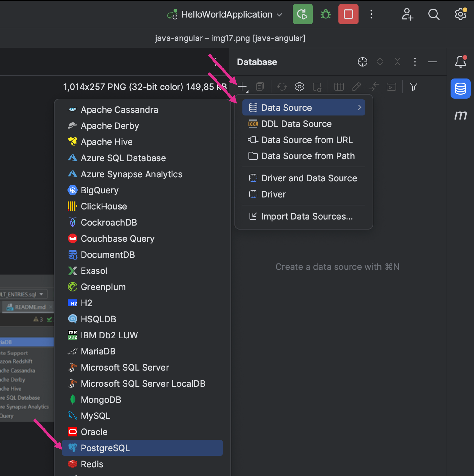Open the HelloWorldApplication run configuration dropdown
The width and height of the screenshot is (474, 476).
coord(225,14)
